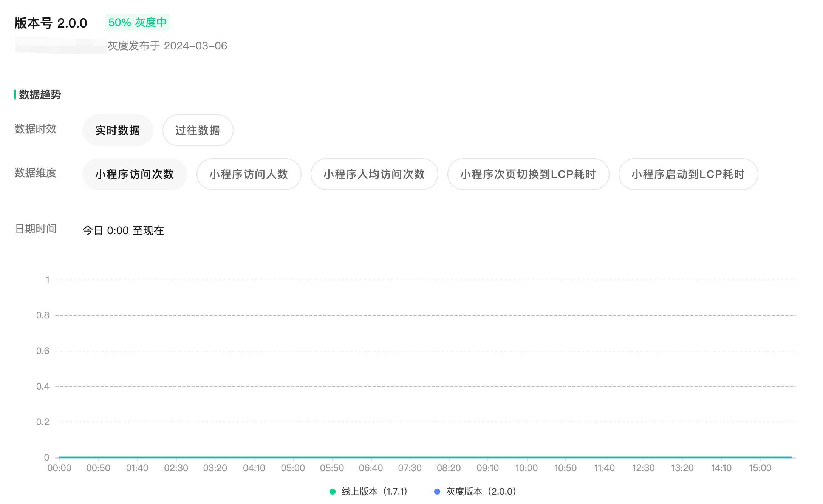Select the 实时数据 option
The image size is (823, 504).
pyautogui.click(x=118, y=130)
